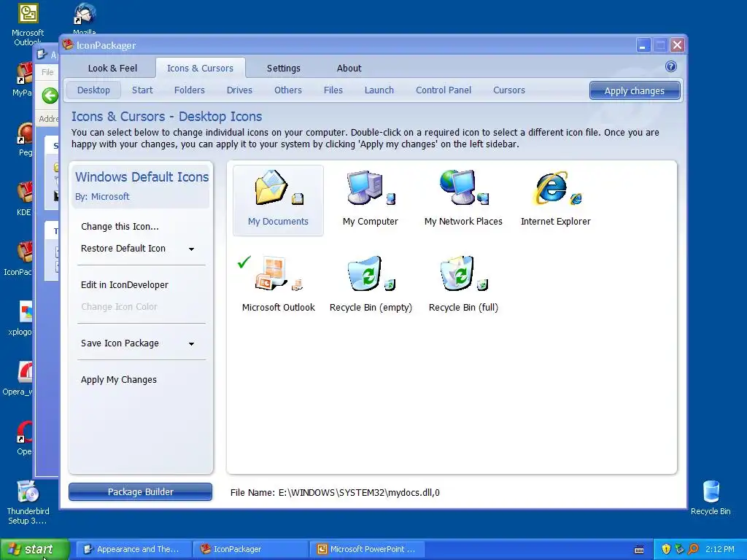The width and height of the screenshot is (747, 560).
Task: Go to the Settings tab
Action: pyautogui.click(x=284, y=68)
